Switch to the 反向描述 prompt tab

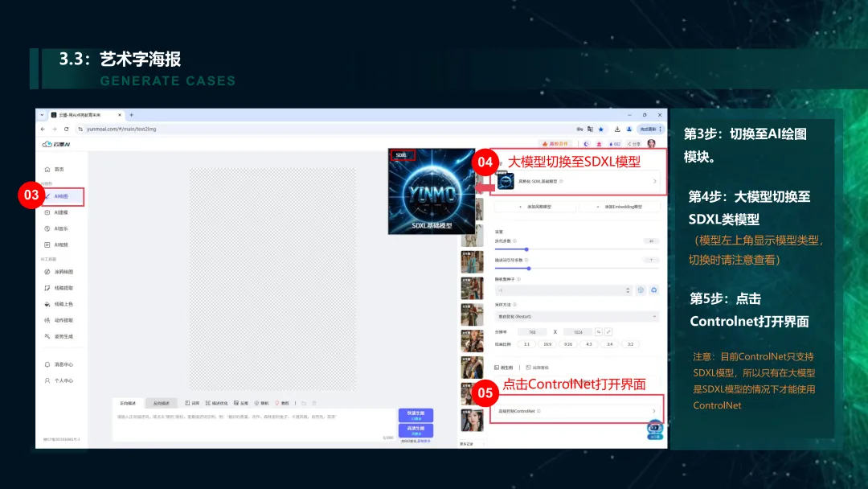(161, 403)
